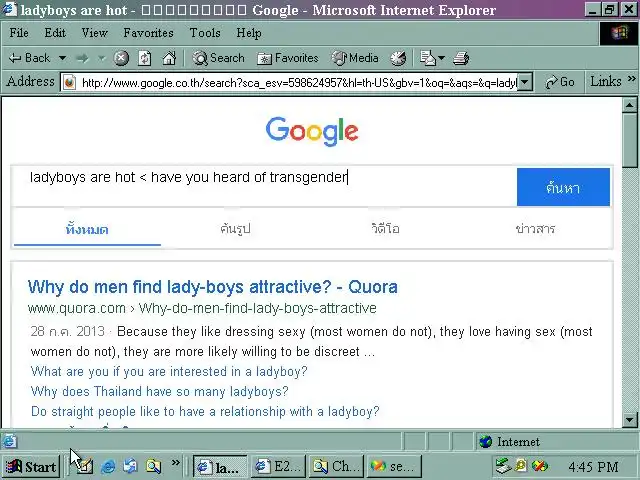This screenshot has height=480, width=640.
Task: Stop page loading with Stop icon
Action: pos(121,58)
